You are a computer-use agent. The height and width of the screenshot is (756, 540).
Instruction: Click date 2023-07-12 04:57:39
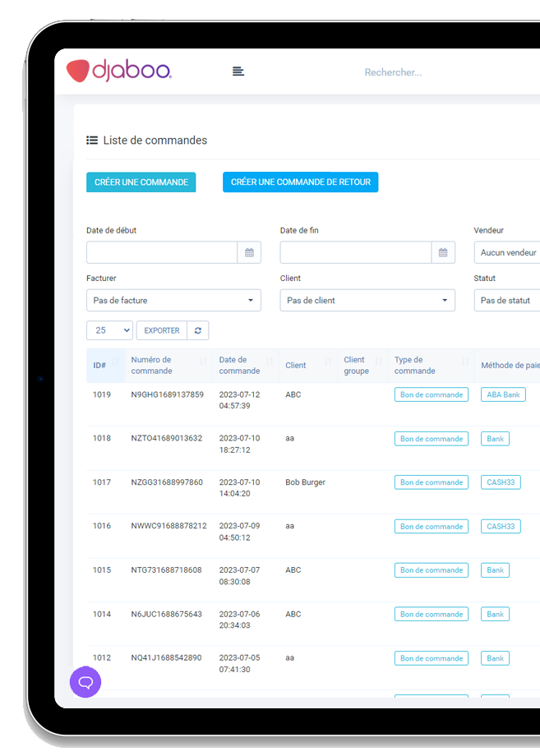tap(240, 400)
